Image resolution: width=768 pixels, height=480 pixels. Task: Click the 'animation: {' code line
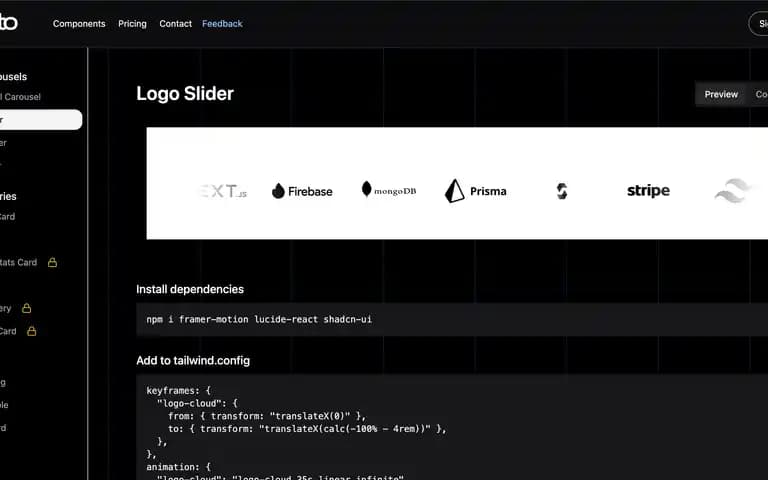coord(178,467)
